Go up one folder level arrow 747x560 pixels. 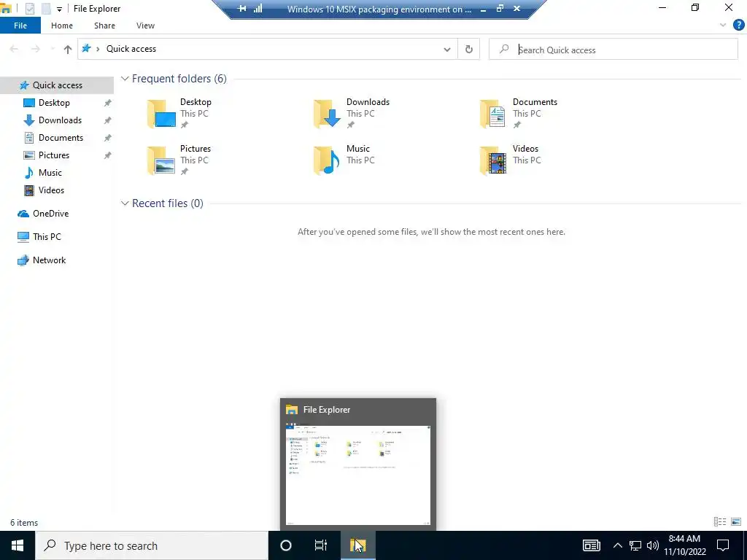68,49
